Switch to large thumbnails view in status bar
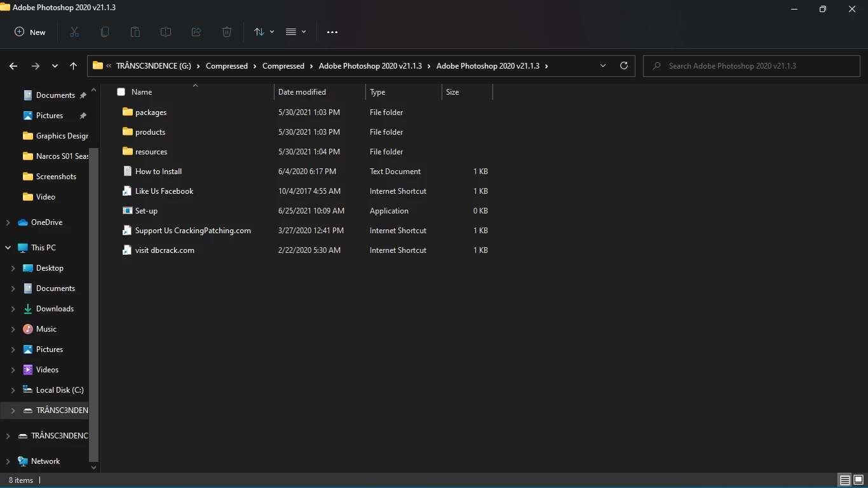Viewport: 868px width, 488px height. [x=858, y=480]
